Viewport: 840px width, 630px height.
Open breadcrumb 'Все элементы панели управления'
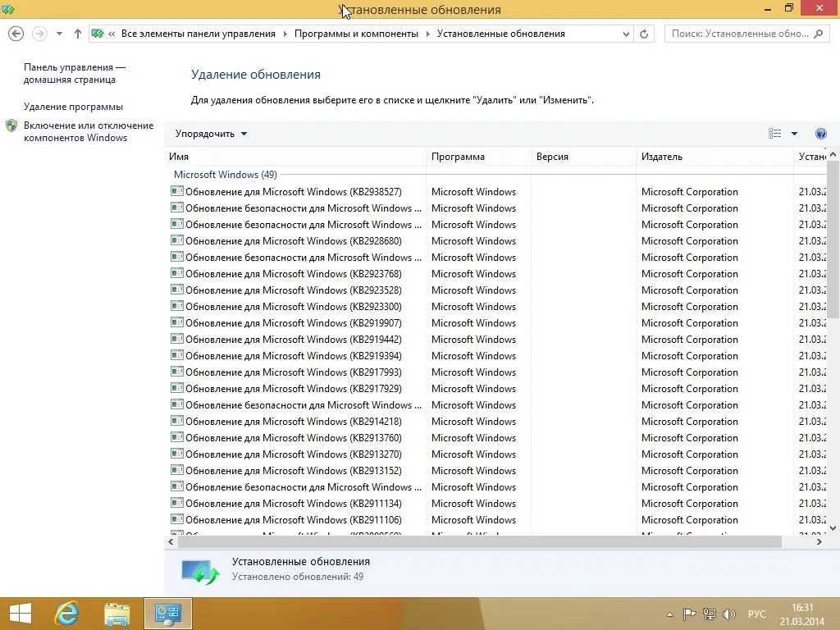click(x=199, y=34)
